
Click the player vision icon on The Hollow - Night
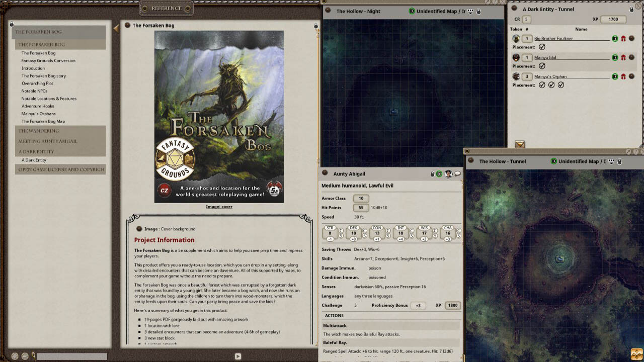click(x=470, y=11)
